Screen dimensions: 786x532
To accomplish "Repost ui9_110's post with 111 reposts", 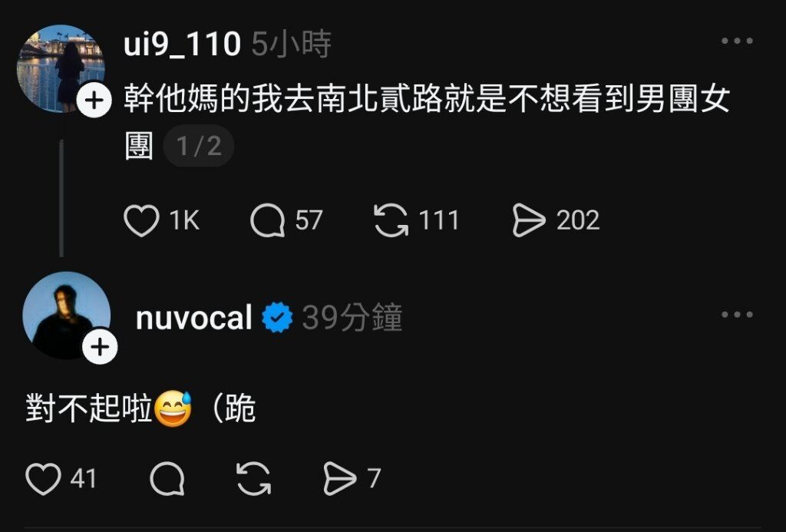I will [391, 220].
